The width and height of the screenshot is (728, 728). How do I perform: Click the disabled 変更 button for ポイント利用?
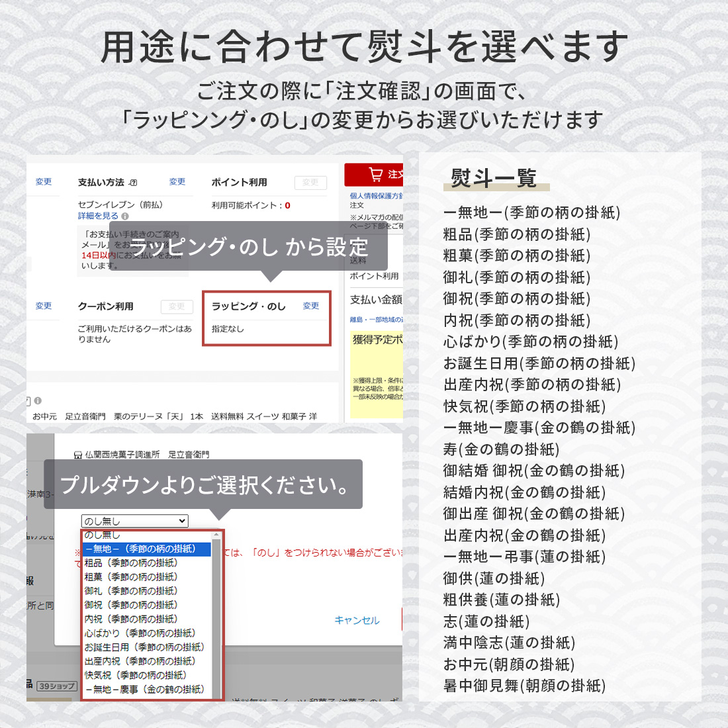[x=310, y=183]
